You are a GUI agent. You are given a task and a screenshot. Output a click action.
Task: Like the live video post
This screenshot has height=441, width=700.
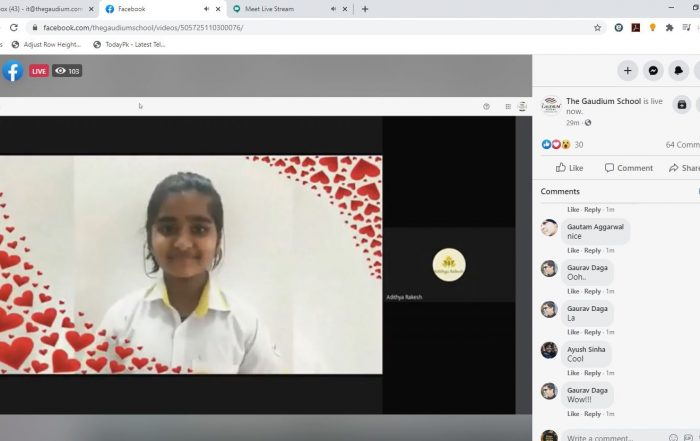pyautogui.click(x=569, y=168)
